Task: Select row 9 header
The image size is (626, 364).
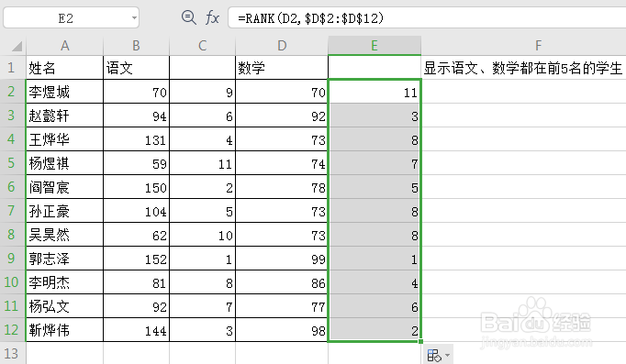Action: pyautogui.click(x=13, y=258)
